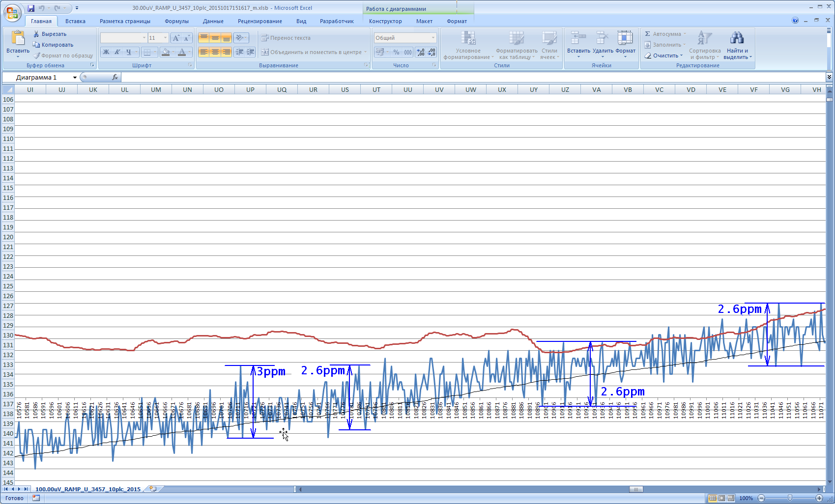
Task: Switch to the Вставка ribbon tab
Action: tap(75, 21)
